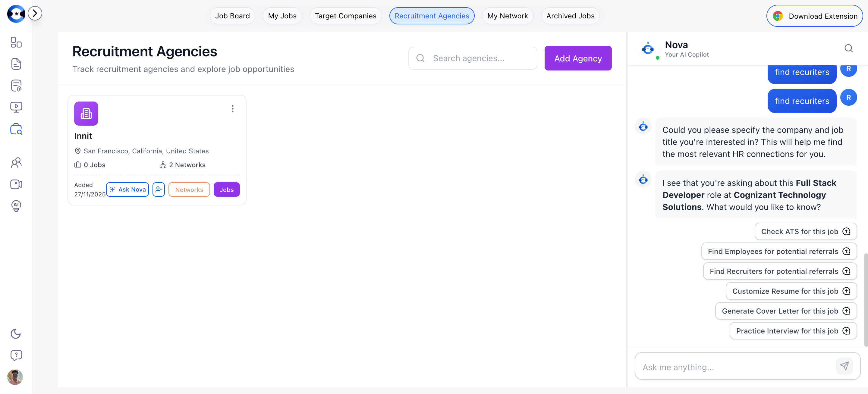
Task: Open the Archived Jobs tab
Action: coord(570,15)
